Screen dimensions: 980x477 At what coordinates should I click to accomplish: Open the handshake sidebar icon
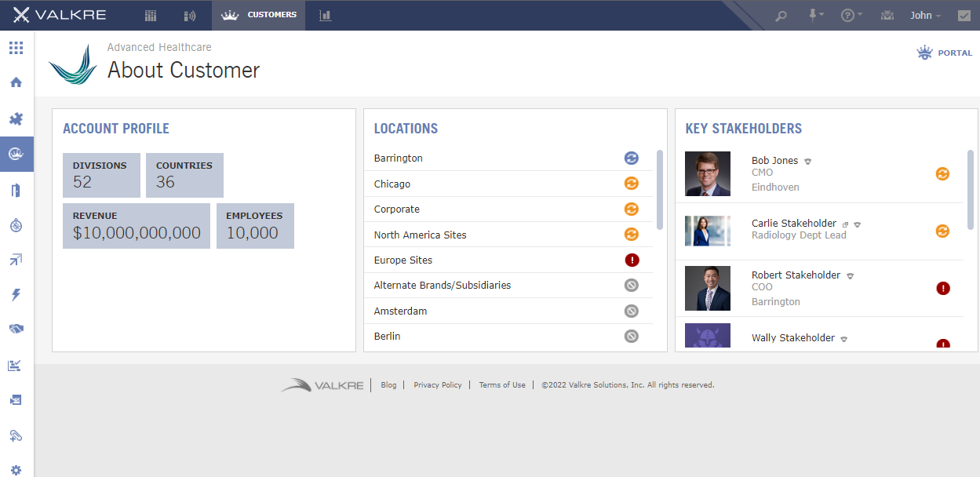[x=16, y=330]
